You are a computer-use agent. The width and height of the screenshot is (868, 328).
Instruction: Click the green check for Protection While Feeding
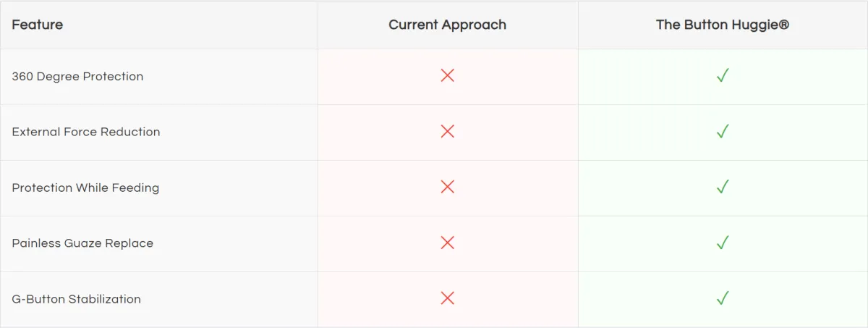pos(722,187)
